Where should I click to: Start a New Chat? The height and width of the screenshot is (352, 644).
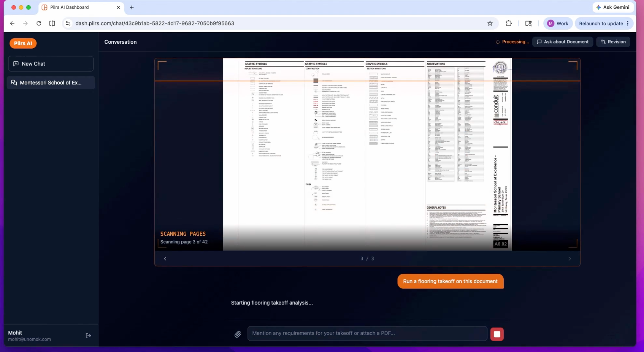coord(51,64)
